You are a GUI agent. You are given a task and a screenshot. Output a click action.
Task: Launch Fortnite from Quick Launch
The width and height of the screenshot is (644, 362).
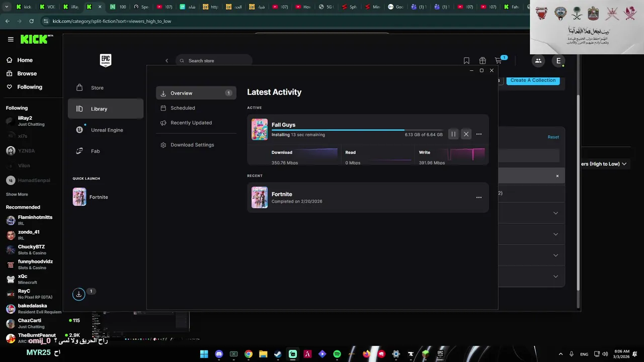click(91, 197)
